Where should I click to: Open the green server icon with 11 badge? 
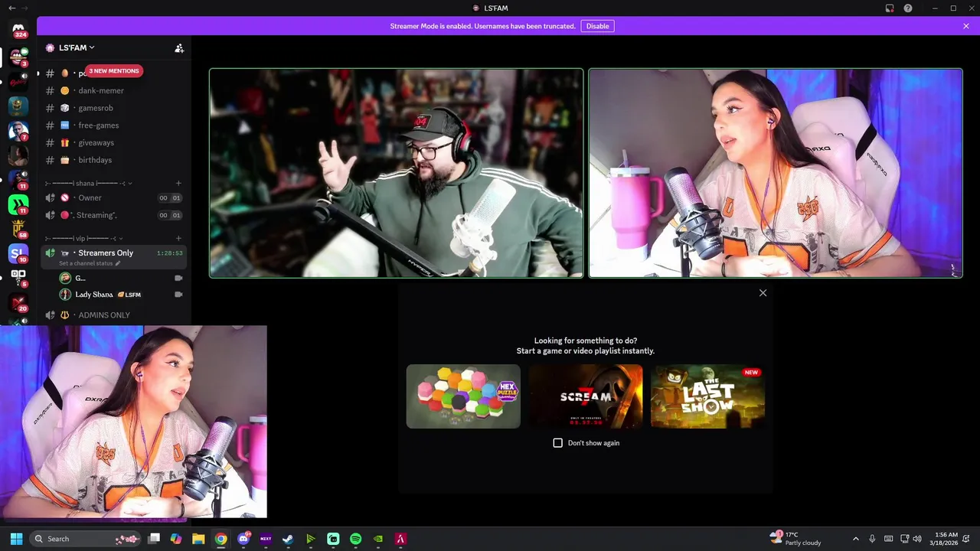tap(18, 204)
